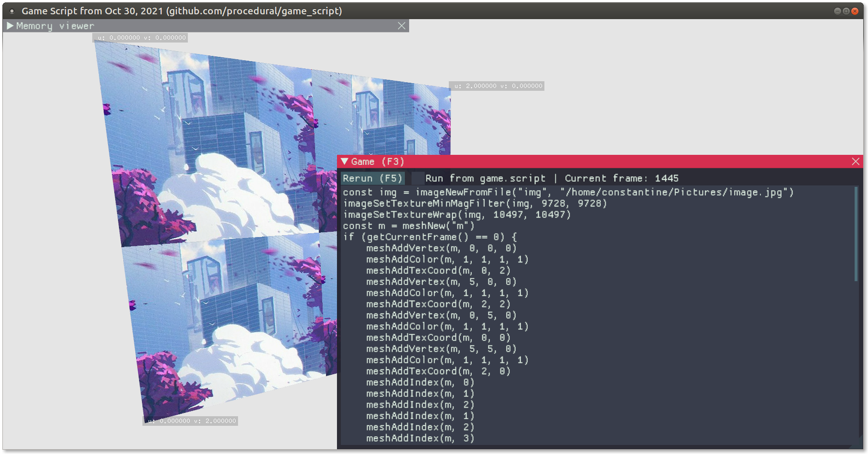Expand the Memory viewer panel triangle
Viewport: 868px width, 454px height.
pos(10,26)
